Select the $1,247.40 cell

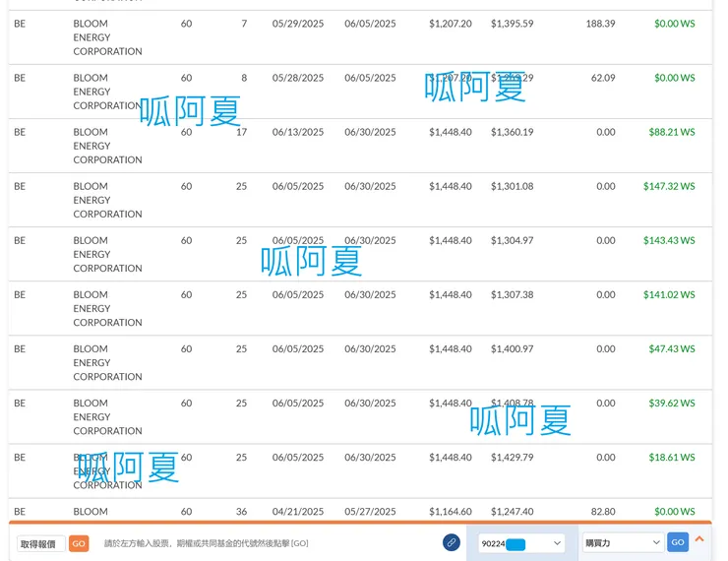click(513, 512)
